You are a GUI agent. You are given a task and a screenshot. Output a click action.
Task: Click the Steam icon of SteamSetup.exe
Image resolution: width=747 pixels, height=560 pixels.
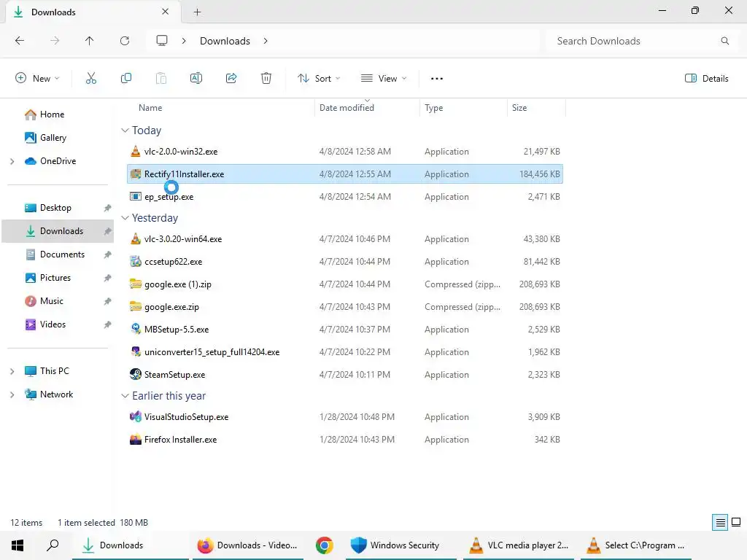(x=136, y=375)
